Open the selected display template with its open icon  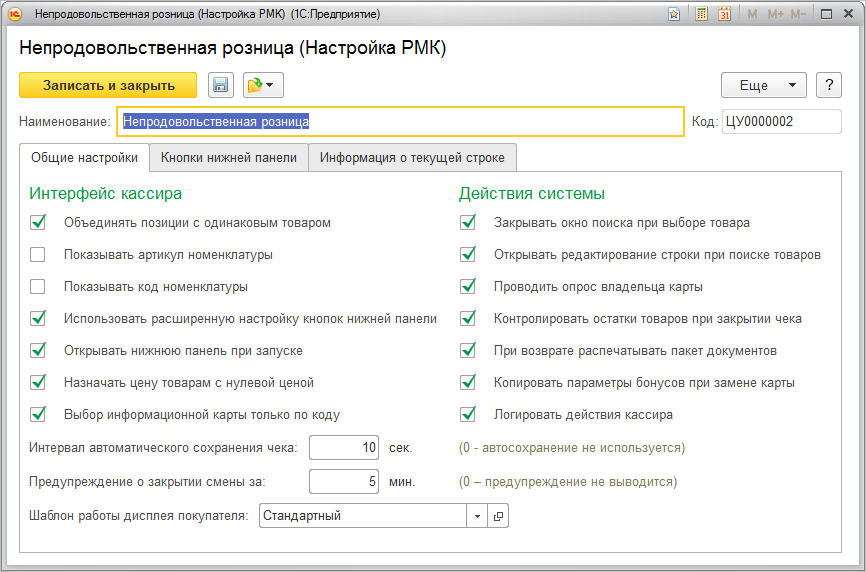pos(498,516)
